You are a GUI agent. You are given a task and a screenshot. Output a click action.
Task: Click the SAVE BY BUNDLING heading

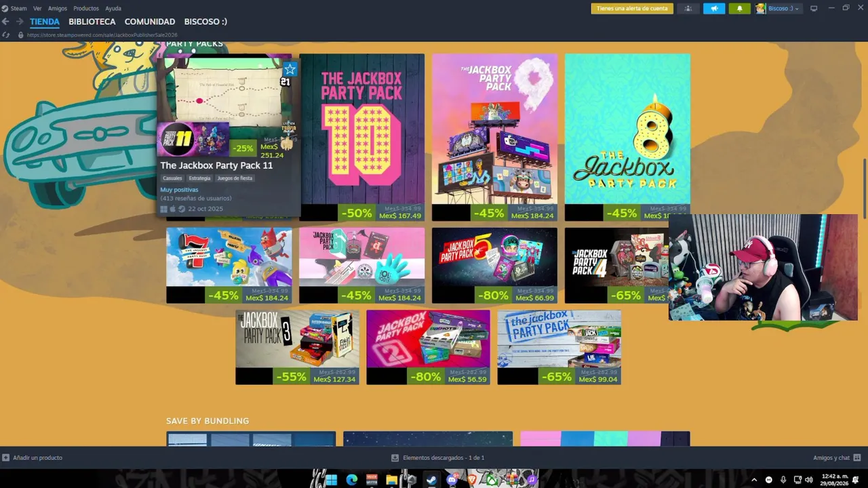pyautogui.click(x=208, y=421)
